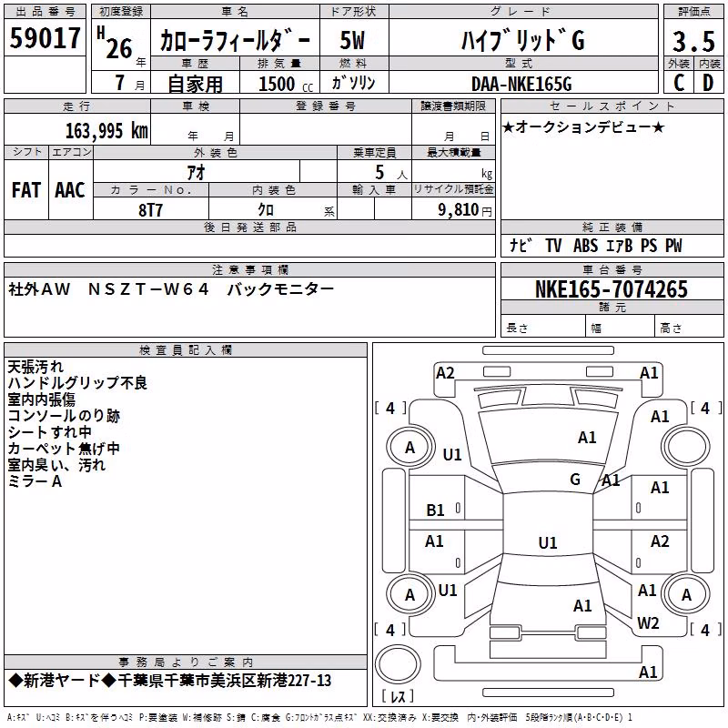Click the 事務局よりご案内 header

186,662
